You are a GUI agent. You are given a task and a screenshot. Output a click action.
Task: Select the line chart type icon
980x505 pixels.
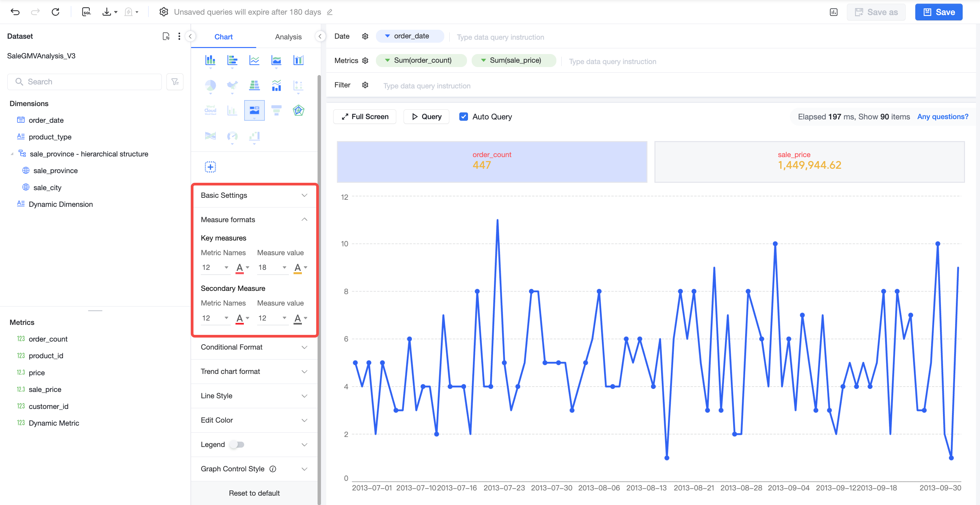pos(254,60)
